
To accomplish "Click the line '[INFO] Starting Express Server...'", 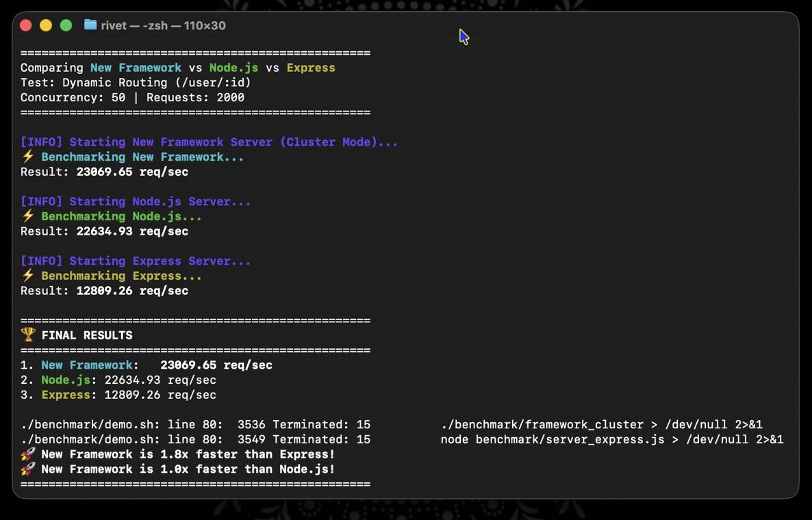I will tap(136, 261).
